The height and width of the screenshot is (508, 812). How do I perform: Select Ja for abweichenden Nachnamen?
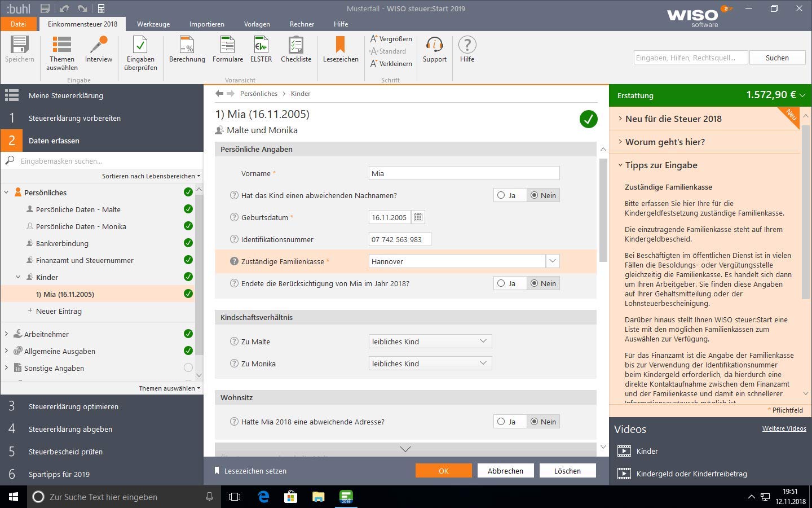[x=501, y=195]
